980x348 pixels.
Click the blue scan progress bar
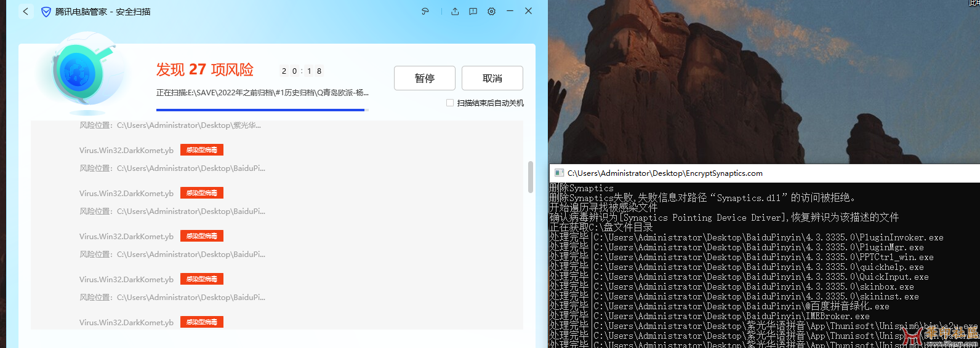pyautogui.click(x=262, y=110)
